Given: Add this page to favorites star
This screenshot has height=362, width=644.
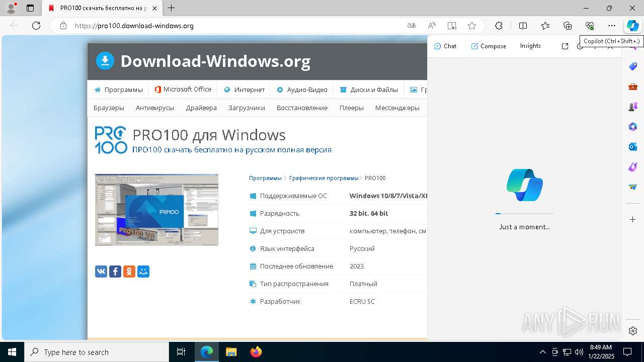Looking at the screenshot, I should pos(471,26).
